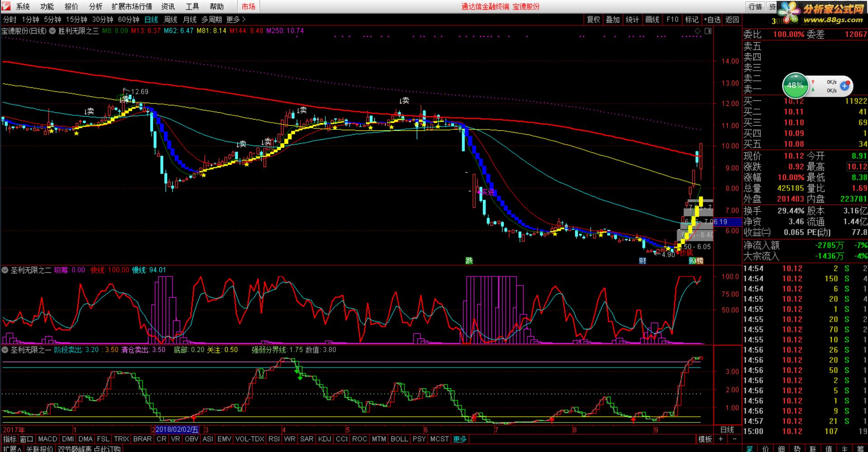Expand the 扩展∧ panel at bottom left
Viewport: 868px width, 452px height.
(12, 449)
